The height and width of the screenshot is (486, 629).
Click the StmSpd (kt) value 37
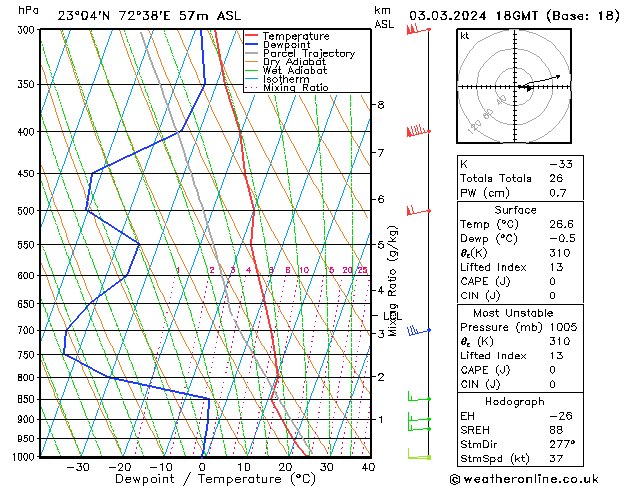[556, 458]
